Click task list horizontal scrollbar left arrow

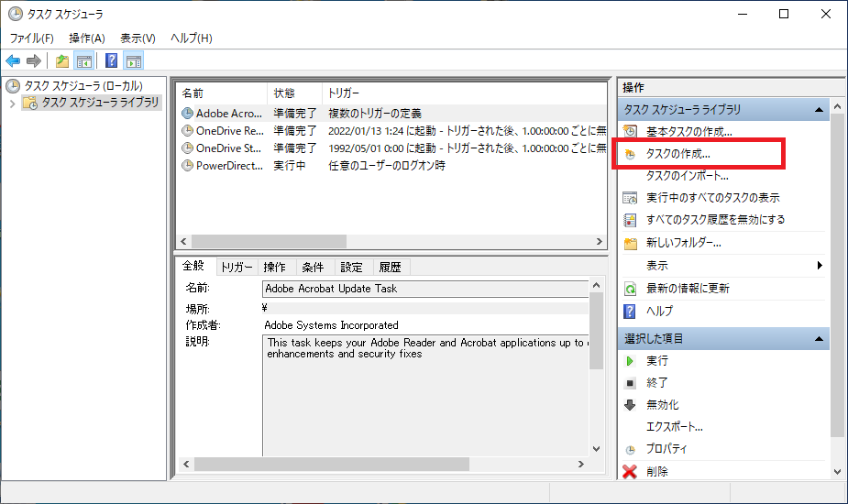point(183,241)
